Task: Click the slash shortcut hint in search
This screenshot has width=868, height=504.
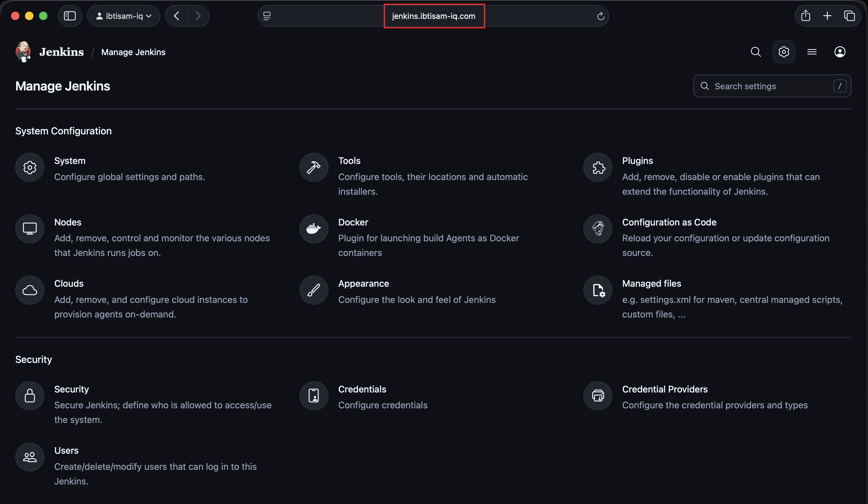Action: (x=840, y=86)
